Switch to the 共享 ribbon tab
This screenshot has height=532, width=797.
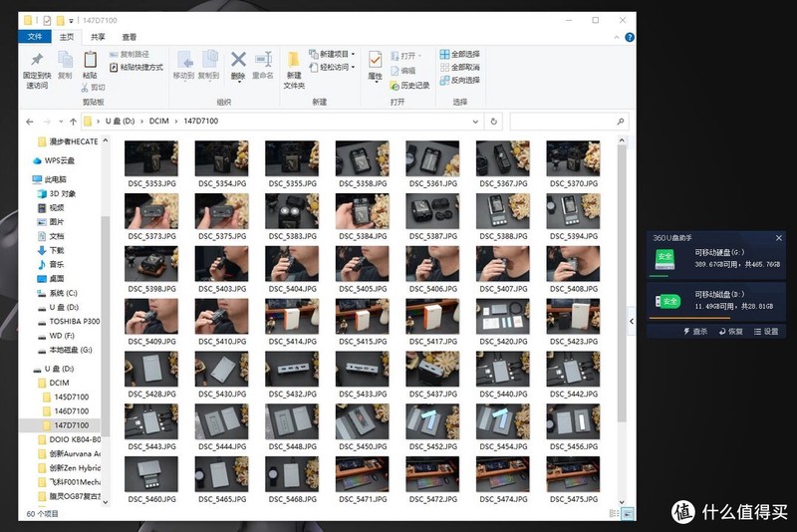[x=98, y=37]
